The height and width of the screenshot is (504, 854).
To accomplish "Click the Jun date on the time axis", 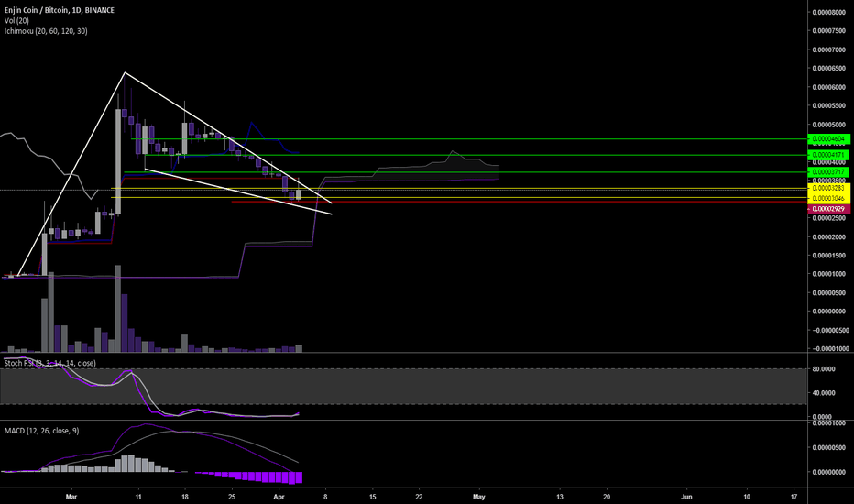I will (x=687, y=497).
